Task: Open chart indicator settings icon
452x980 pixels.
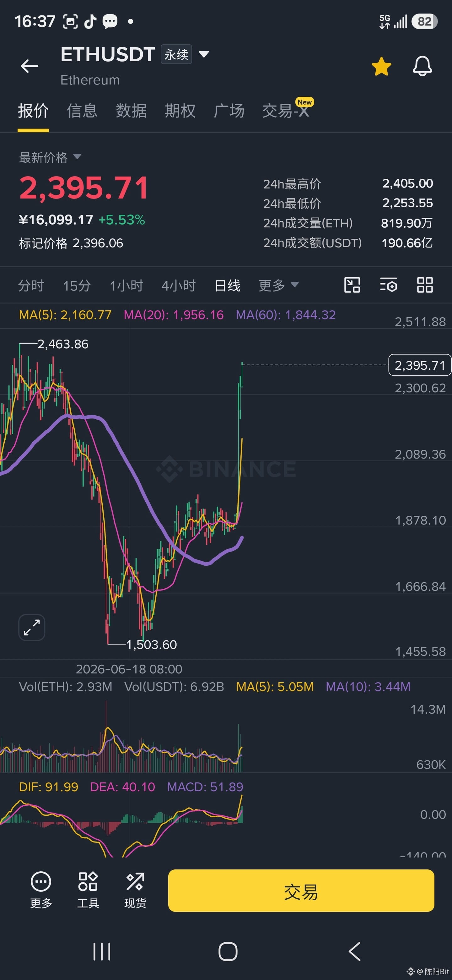Action: pyautogui.click(x=389, y=285)
